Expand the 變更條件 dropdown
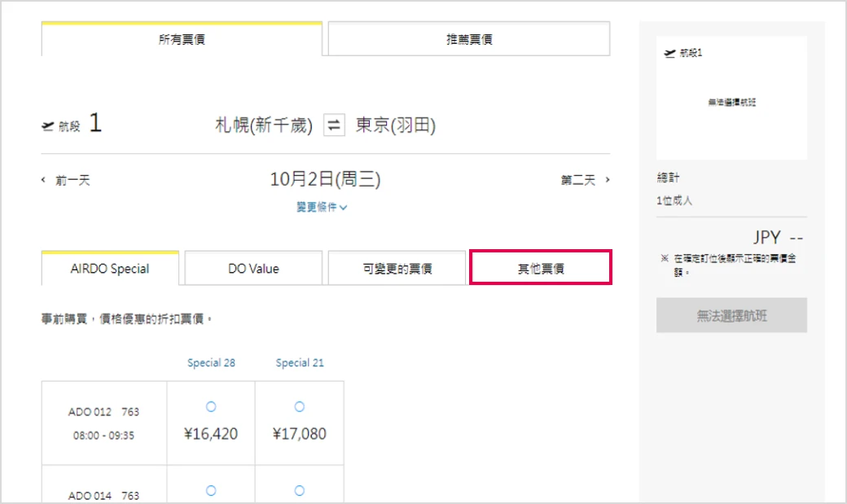Image resolution: width=847 pixels, height=504 pixels. pos(322,207)
